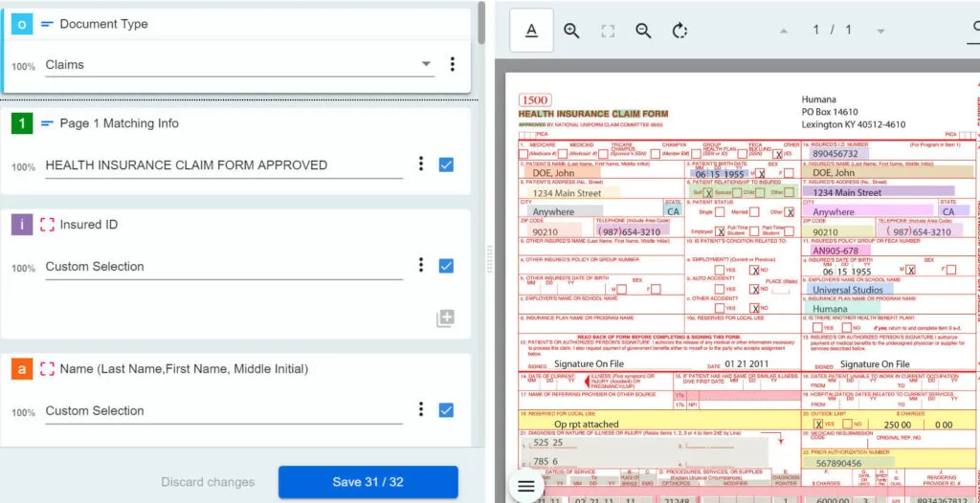Fit document to the viewer window

tap(608, 31)
